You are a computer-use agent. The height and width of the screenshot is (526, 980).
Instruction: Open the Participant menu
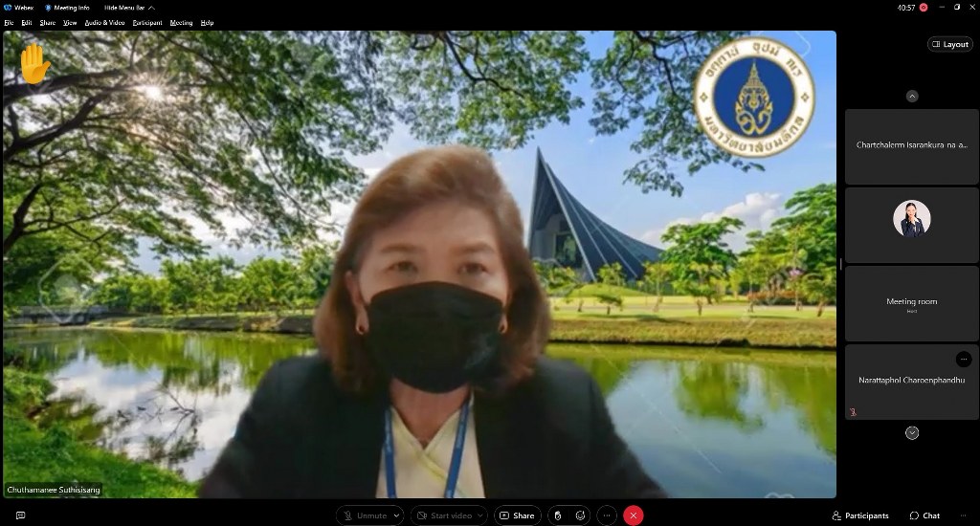146,22
